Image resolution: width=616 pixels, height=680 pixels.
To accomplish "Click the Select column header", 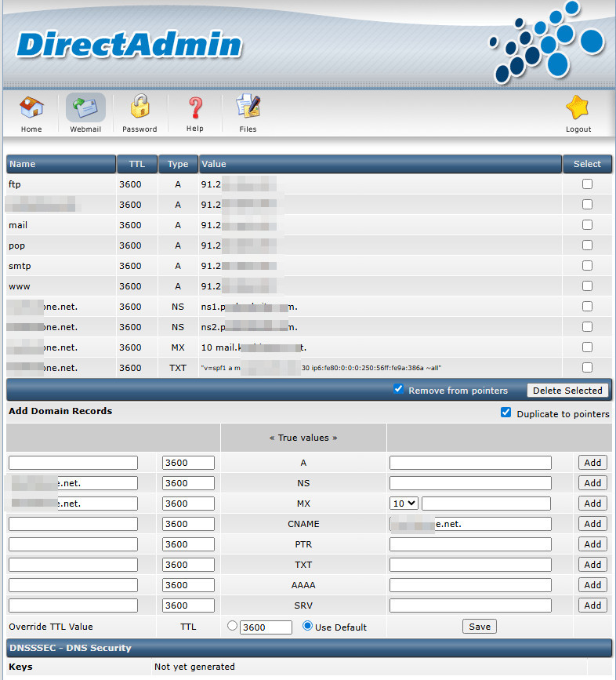I will click(x=587, y=164).
